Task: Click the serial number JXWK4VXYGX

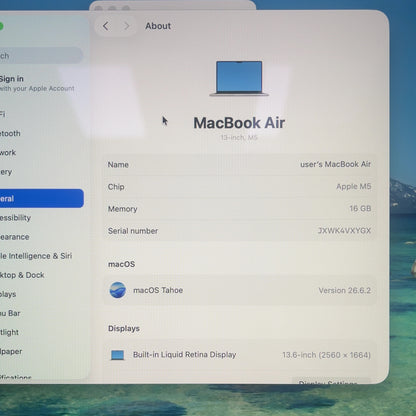Action: point(344,231)
